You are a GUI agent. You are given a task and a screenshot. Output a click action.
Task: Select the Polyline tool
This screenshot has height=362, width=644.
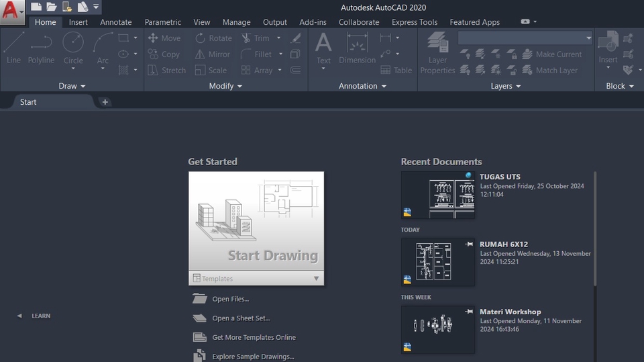pyautogui.click(x=41, y=48)
